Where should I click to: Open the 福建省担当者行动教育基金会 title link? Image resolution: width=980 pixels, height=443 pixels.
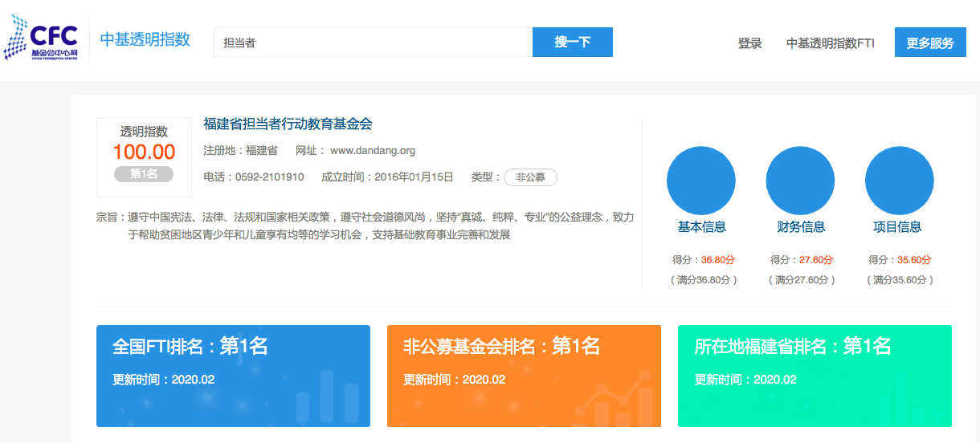[x=288, y=124]
